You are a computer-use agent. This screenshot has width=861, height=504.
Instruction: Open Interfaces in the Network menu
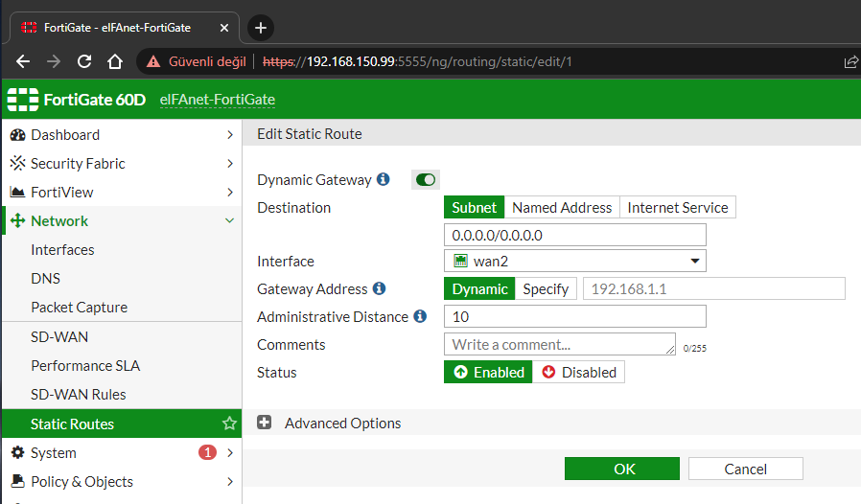pyautogui.click(x=62, y=250)
